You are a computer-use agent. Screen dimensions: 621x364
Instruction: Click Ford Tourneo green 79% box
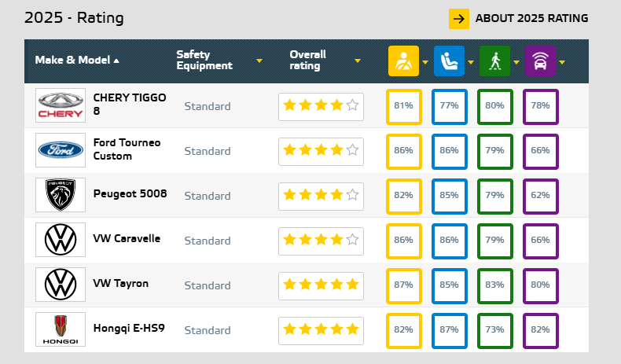(x=494, y=151)
